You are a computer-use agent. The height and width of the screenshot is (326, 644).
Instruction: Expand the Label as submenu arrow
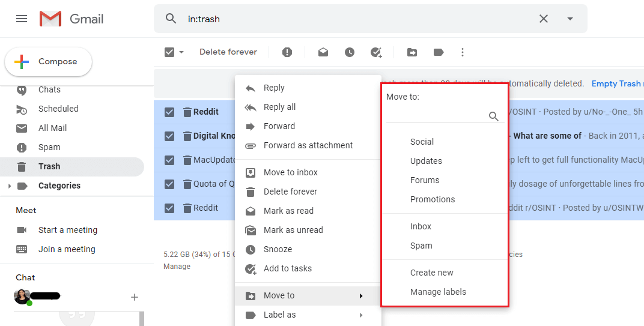(x=361, y=315)
